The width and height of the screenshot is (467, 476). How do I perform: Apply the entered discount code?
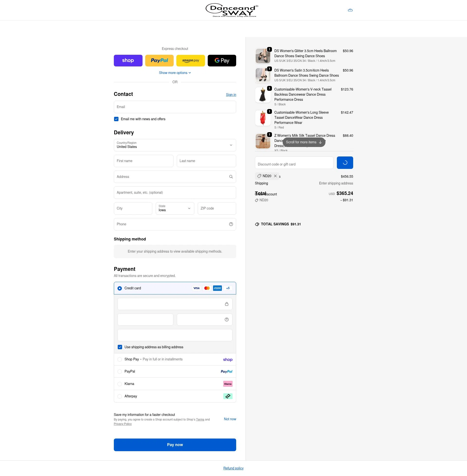345,162
